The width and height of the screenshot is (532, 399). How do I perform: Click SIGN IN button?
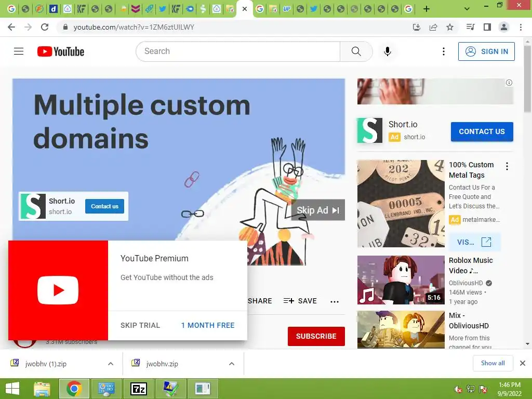click(486, 51)
